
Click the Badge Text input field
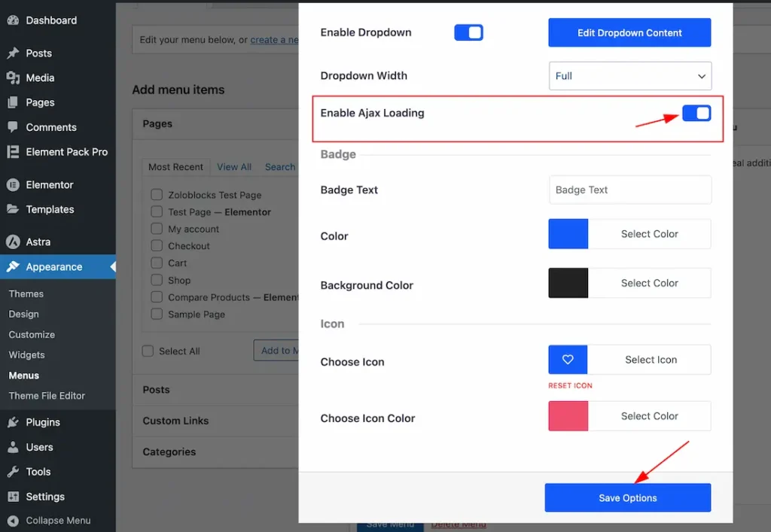(x=629, y=190)
